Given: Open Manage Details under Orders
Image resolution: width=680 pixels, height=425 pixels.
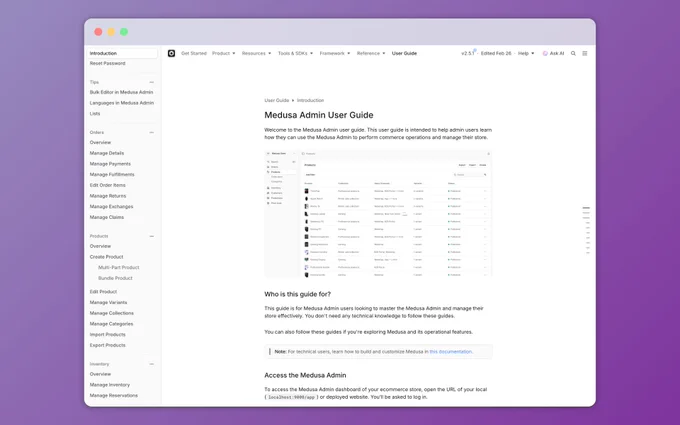Looking at the screenshot, I should 107,153.
